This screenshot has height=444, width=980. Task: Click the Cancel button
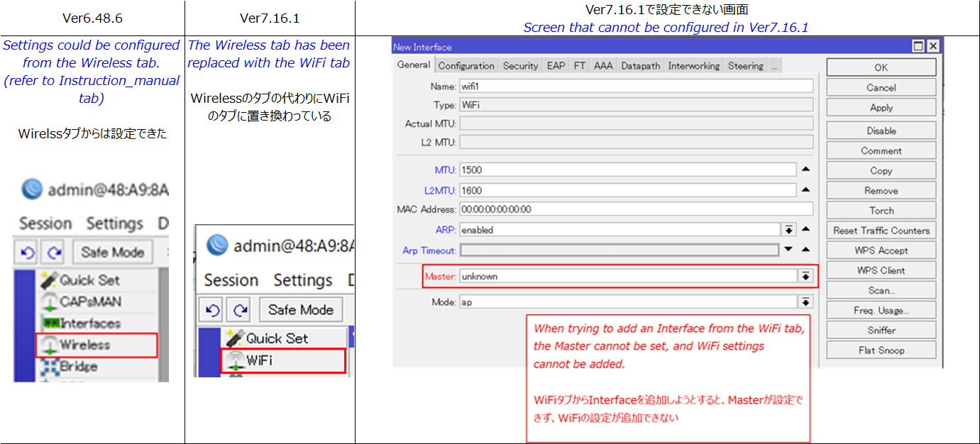[x=881, y=88]
